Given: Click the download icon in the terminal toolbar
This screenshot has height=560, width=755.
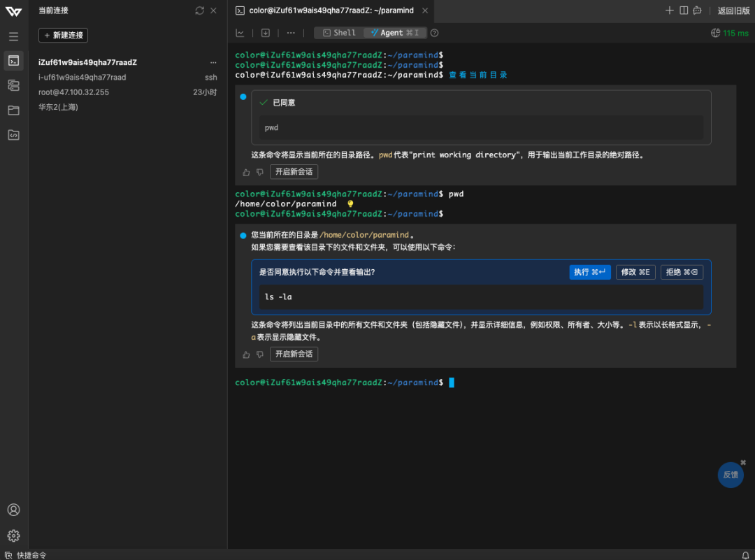Looking at the screenshot, I should pyautogui.click(x=266, y=33).
